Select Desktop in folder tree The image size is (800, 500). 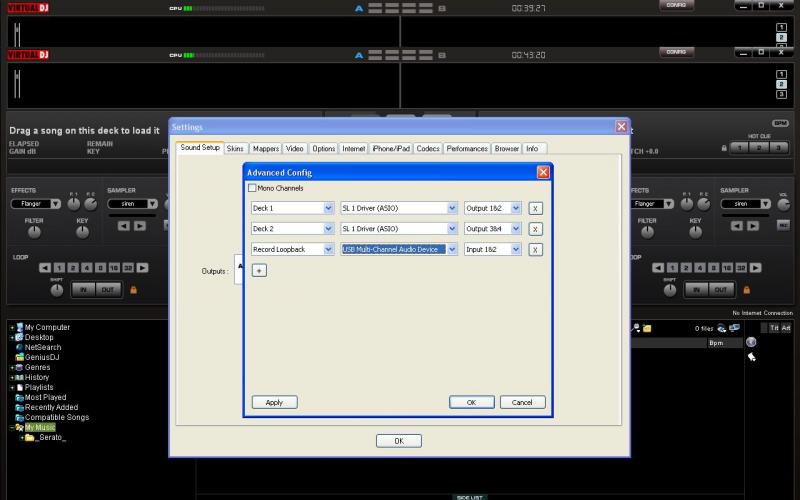click(x=39, y=337)
